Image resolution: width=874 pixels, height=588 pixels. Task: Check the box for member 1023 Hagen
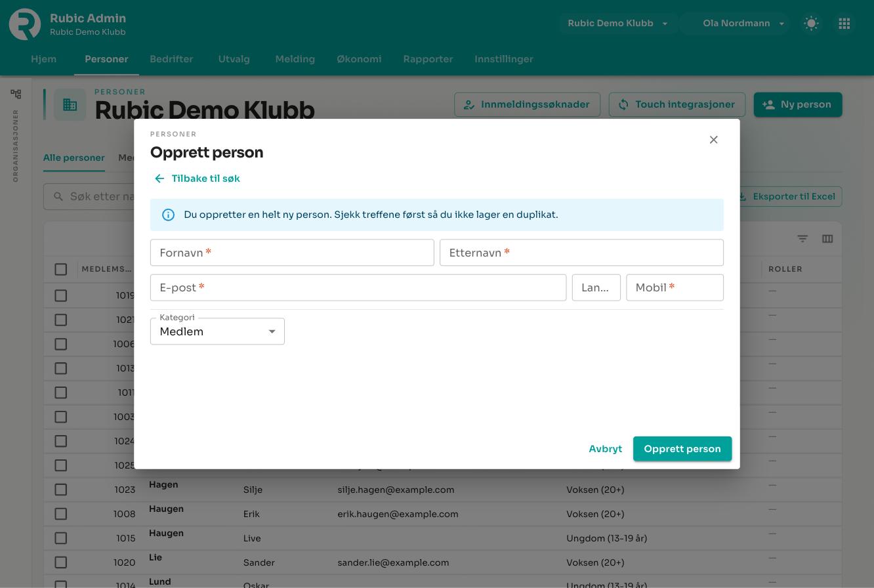coord(61,490)
